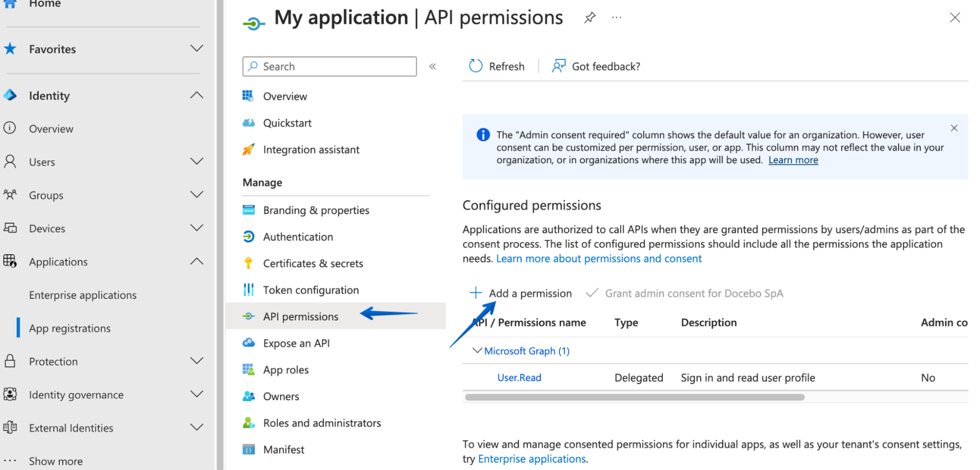Collapse the Identity section in sidebar
The width and height of the screenshot is (980, 470).
pos(197,95)
